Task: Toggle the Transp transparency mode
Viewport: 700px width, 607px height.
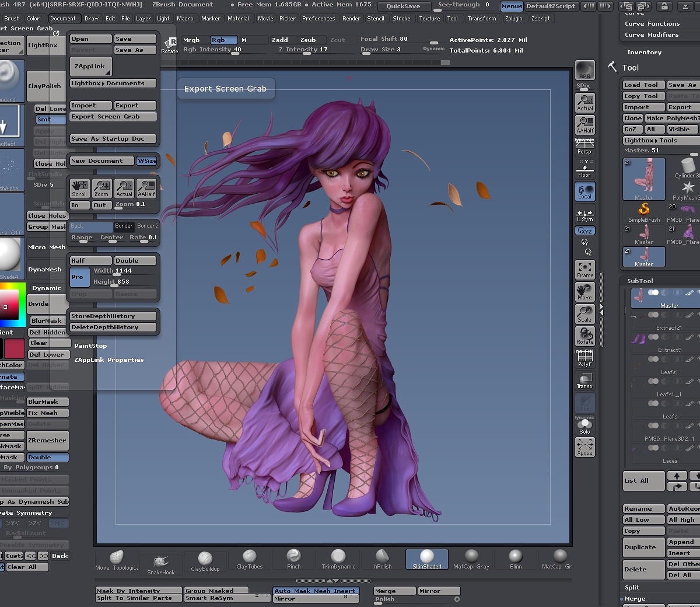Action: point(584,381)
